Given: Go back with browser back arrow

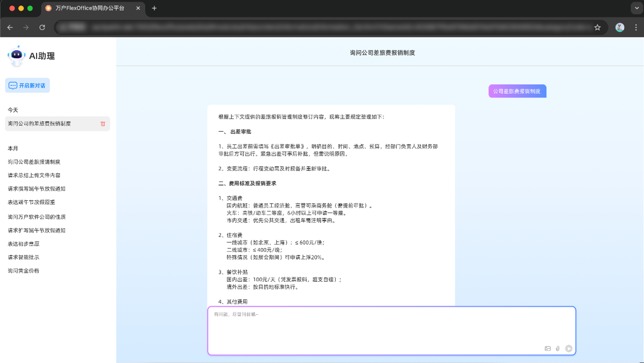Looking at the screenshot, I should pos(10,27).
